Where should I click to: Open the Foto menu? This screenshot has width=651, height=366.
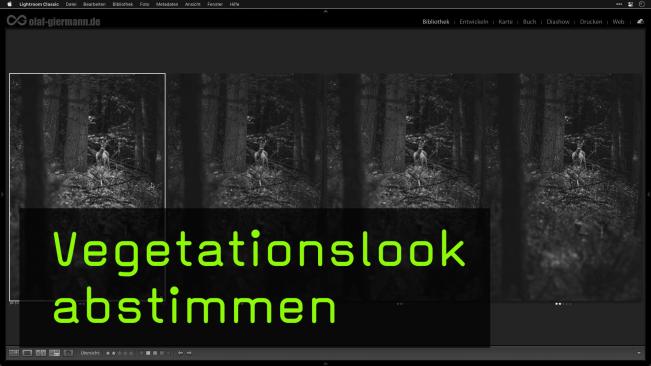tap(144, 4)
